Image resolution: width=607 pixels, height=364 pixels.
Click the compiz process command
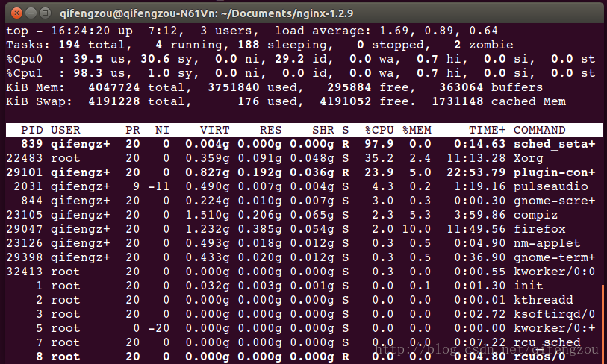pos(535,215)
